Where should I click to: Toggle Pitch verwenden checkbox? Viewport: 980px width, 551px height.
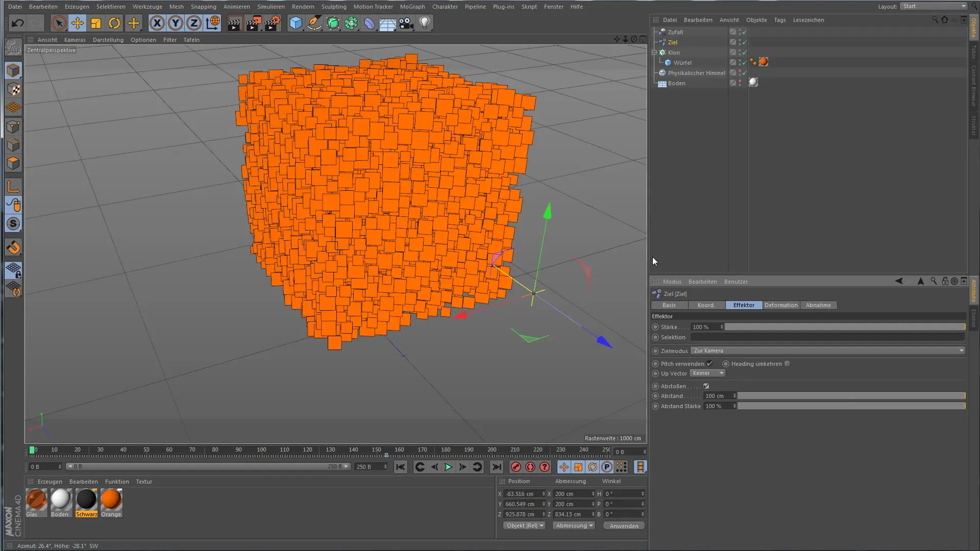point(709,364)
